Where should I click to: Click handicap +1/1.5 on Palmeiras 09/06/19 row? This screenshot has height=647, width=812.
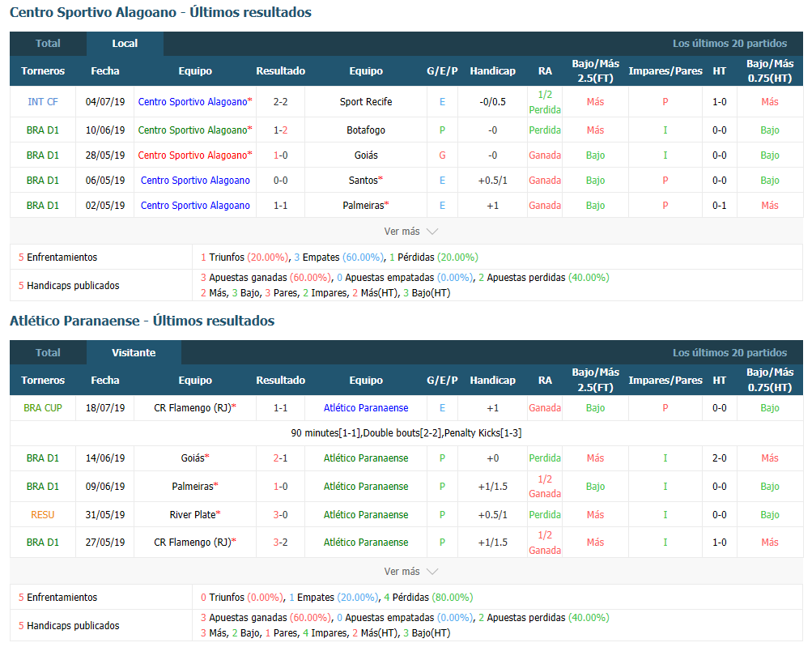[492, 487]
